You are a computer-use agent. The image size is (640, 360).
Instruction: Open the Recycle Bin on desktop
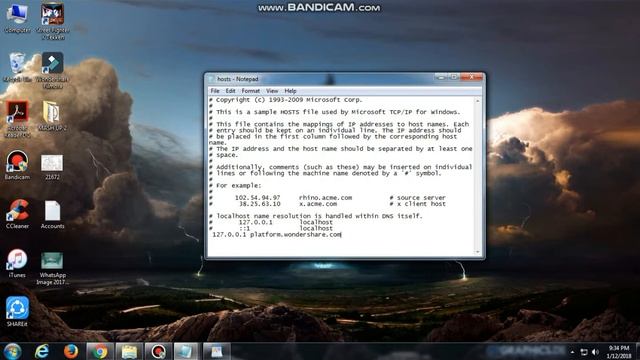click(17, 67)
